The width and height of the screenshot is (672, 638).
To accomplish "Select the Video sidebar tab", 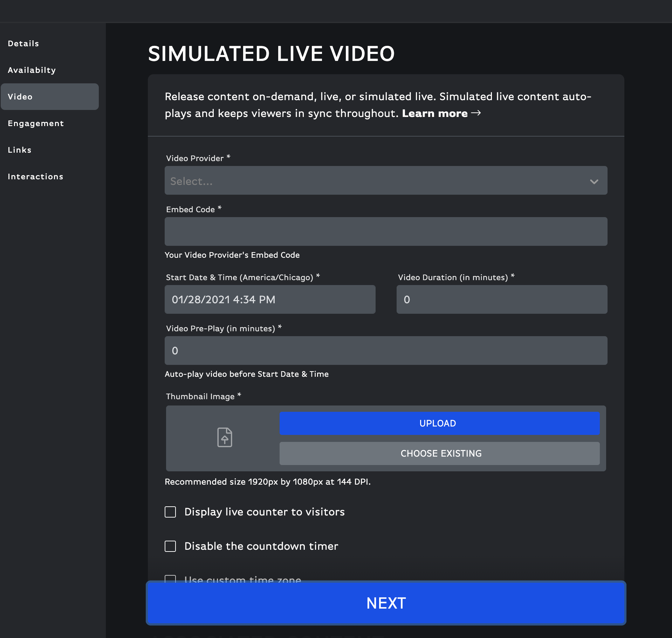I will 50,97.
